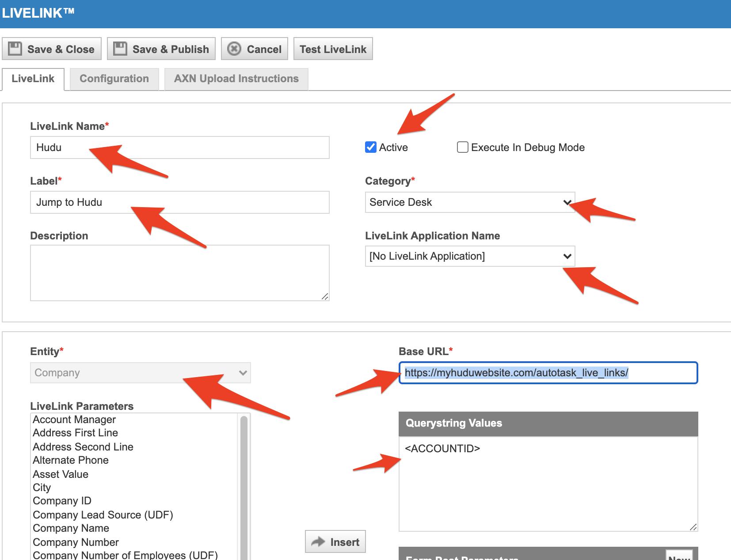The width and height of the screenshot is (731, 560).
Task: Click the Test LiveLink button
Action: tap(333, 49)
